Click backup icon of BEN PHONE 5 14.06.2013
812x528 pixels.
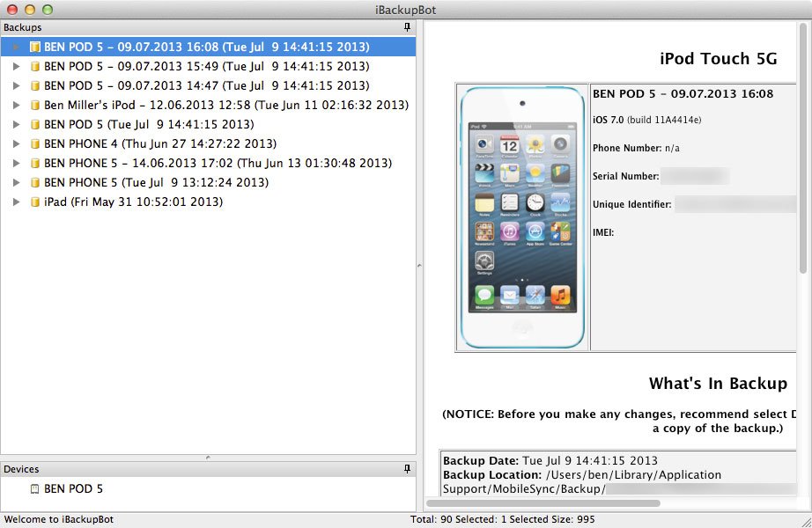click(34, 163)
